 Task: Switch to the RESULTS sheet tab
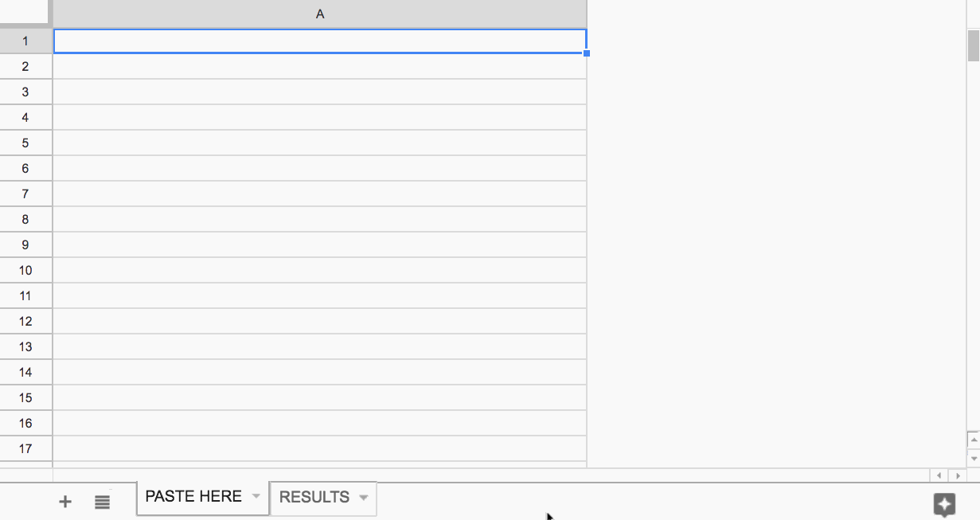coord(314,498)
